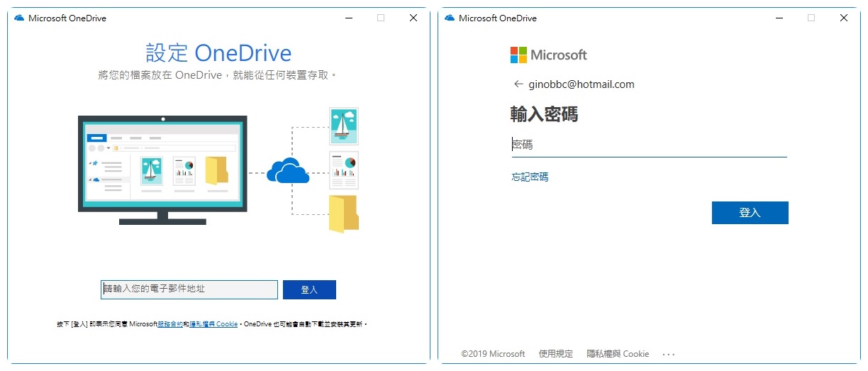Click the 登入 button in the setup window
The width and height of the screenshot is (868, 371).
point(309,289)
